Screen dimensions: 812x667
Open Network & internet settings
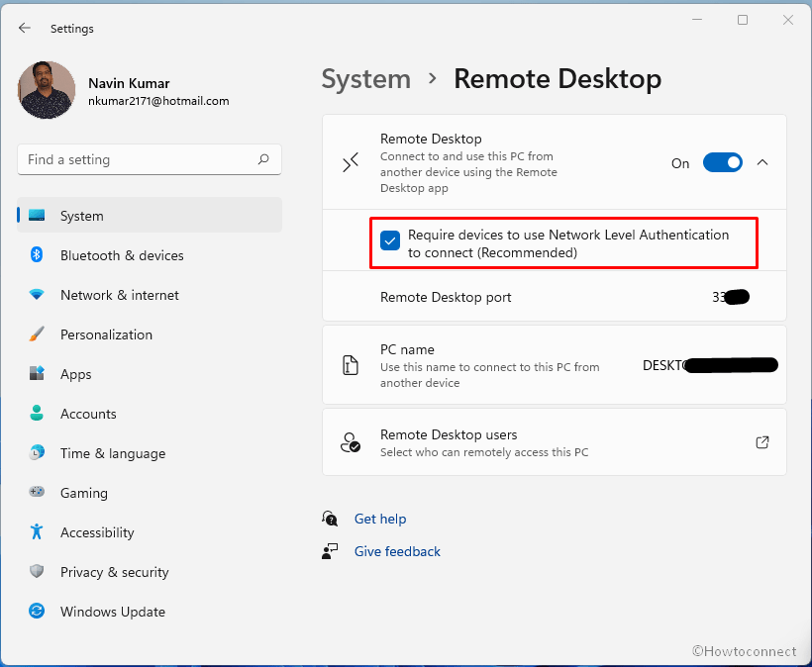[150, 295]
